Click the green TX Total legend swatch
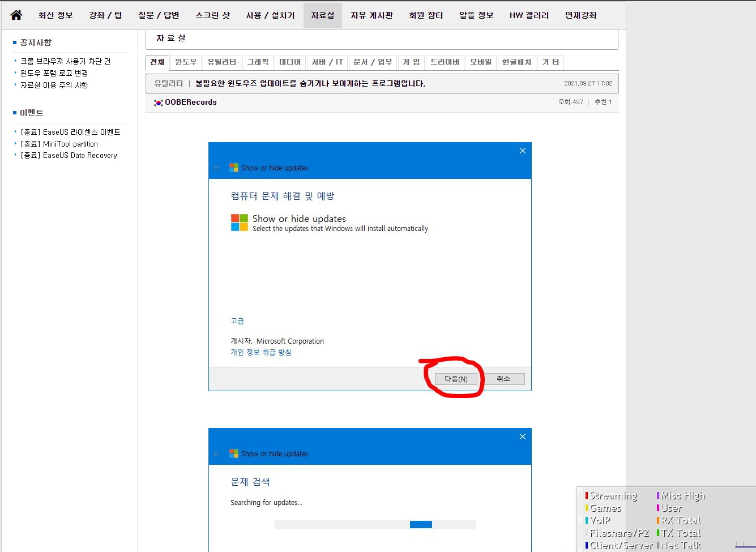This screenshot has width=756, height=552. 658,533
